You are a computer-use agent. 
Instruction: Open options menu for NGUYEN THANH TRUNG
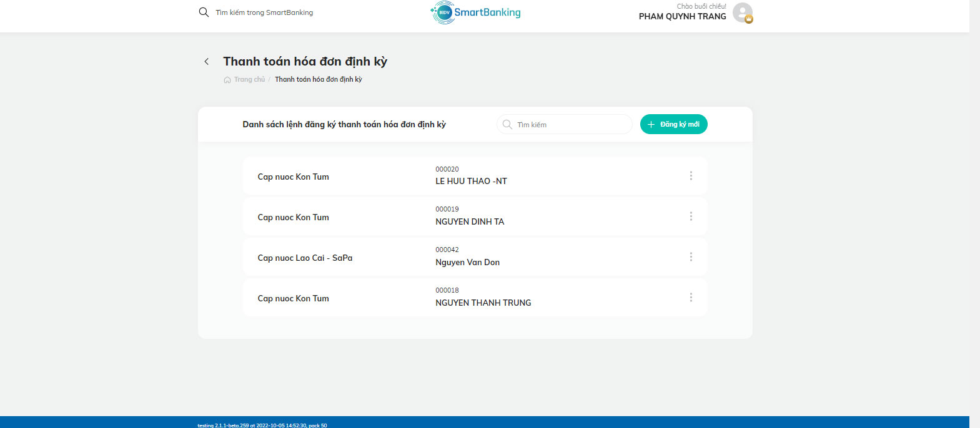[x=691, y=298]
